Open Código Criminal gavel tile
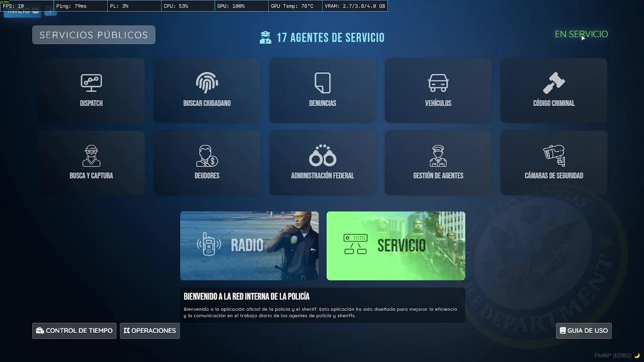The width and height of the screenshot is (644, 362). point(554,90)
